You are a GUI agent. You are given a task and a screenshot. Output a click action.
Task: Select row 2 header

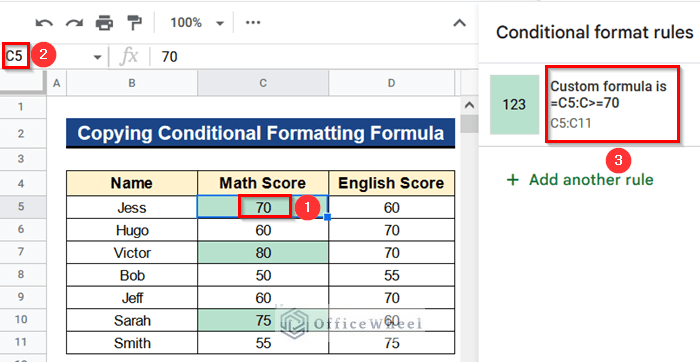[22, 133]
